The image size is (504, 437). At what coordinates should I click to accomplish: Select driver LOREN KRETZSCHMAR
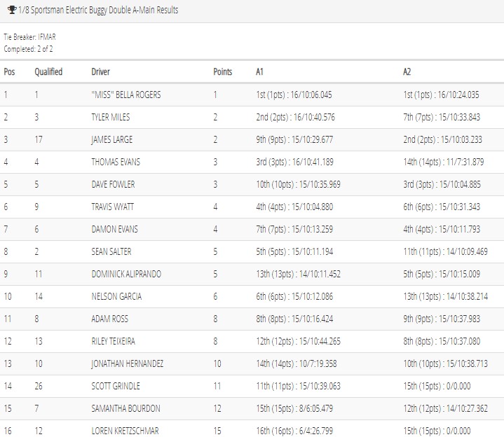[x=125, y=431]
